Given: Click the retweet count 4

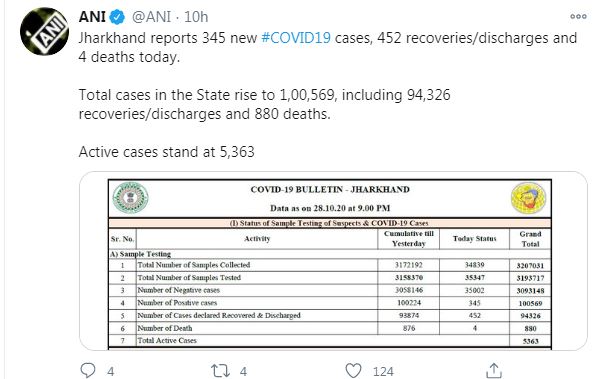Looking at the screenshot, I should 243,371.
